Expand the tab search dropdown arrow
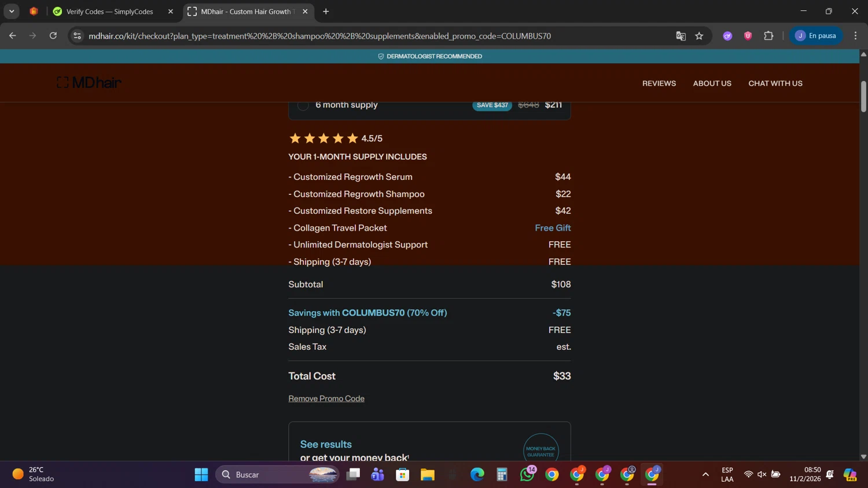Viewport: 868px width, 488px height. (12, 12)
